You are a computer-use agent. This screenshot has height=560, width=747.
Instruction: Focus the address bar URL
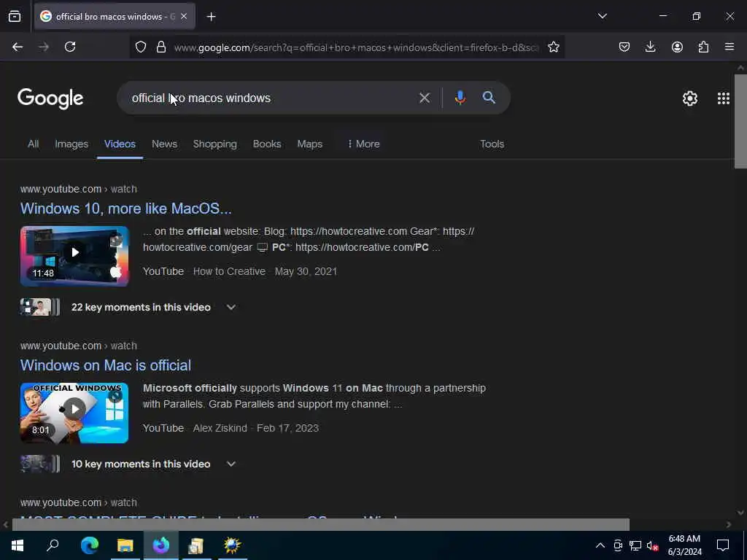356,47
